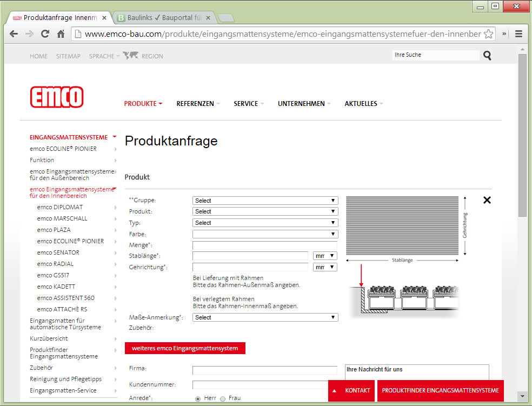
Task: Open the REFERENZEN menu
Action: 198,104
